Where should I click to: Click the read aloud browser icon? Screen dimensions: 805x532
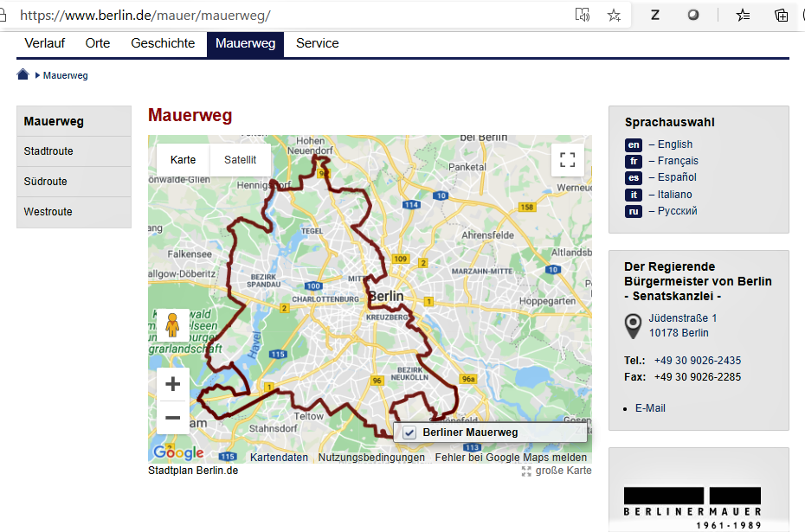[583, 15]
